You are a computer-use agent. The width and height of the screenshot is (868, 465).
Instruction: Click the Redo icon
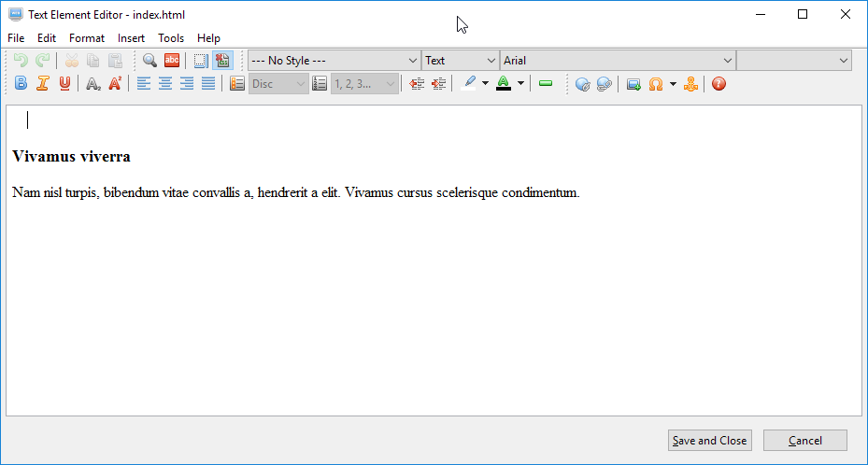[43, 61]
